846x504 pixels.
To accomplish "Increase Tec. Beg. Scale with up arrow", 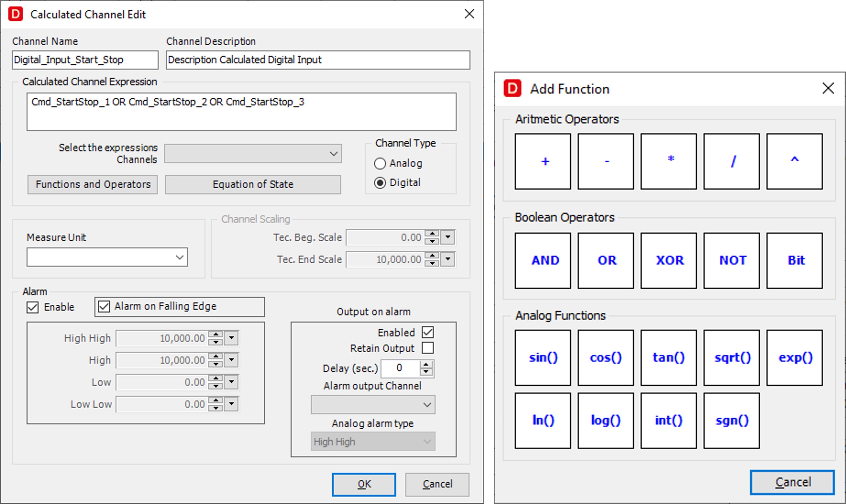I will coord(432,233).
